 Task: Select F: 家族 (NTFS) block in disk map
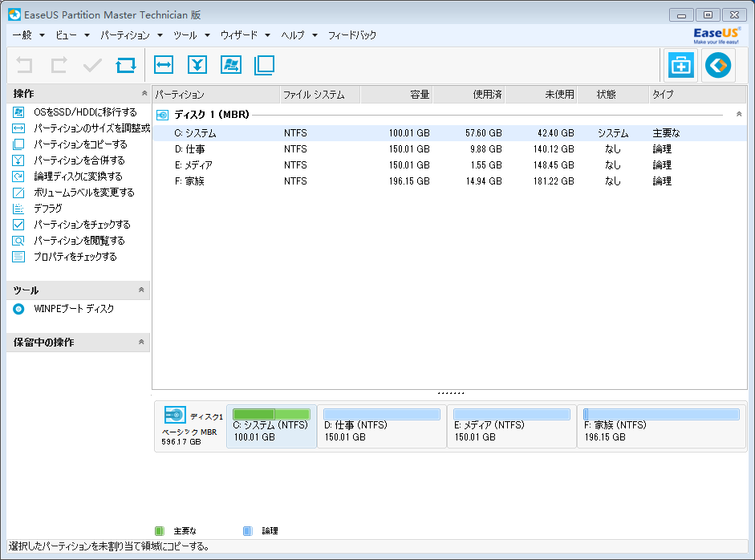pyautogui.click(x=661, y=427)
